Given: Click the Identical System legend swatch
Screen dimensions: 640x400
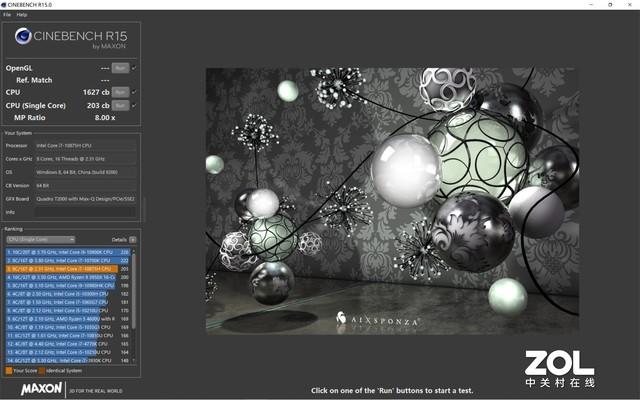Looking at the screenshot, I should (42, 371).
